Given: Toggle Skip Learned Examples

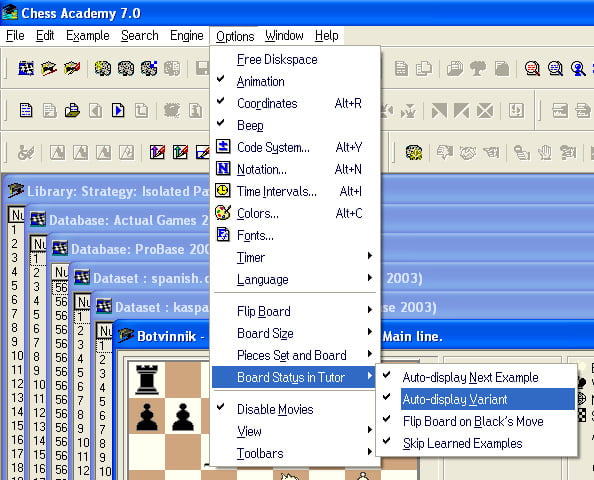Looking at the screenshot, I should pyautogui.click(x=477, y=443).
